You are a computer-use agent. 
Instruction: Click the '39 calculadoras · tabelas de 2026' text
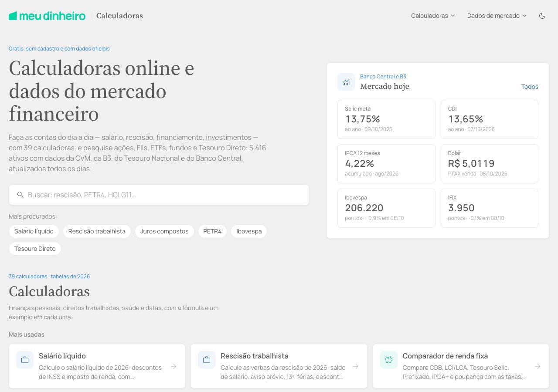(x=49, y=277)
